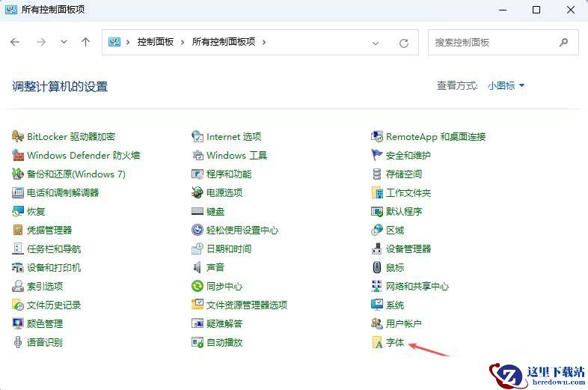Expand chevron after 所有控制面板项 breadcrumb
Viewport: 588px width, 390px height.
[264, 42]
